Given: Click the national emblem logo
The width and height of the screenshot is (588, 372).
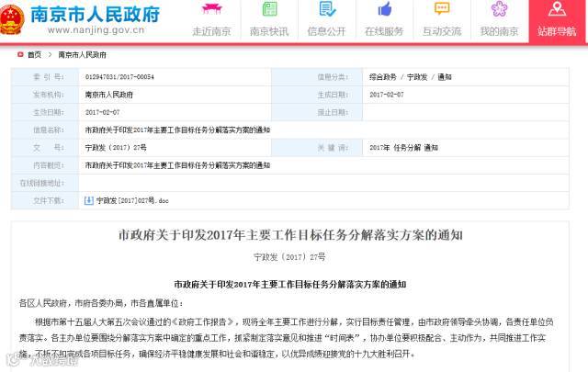Looking at the screenshot, I should (11, 18).
